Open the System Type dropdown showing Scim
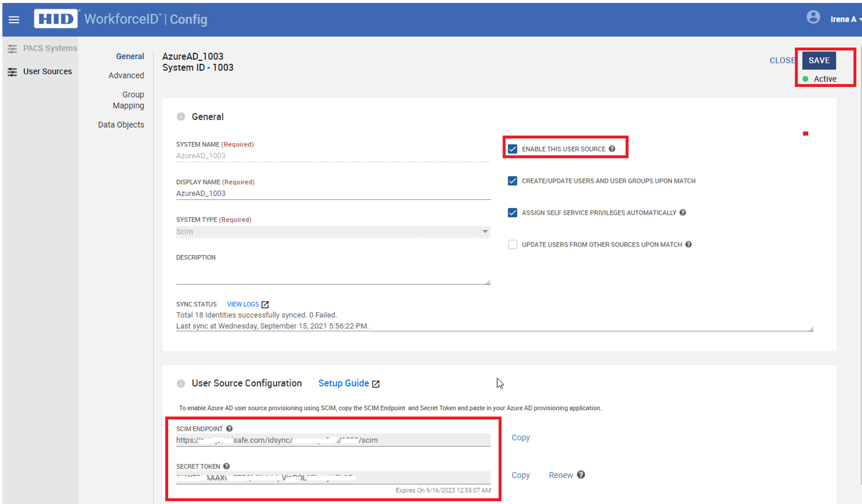862x504 pixels. click(x=333, y=232)
